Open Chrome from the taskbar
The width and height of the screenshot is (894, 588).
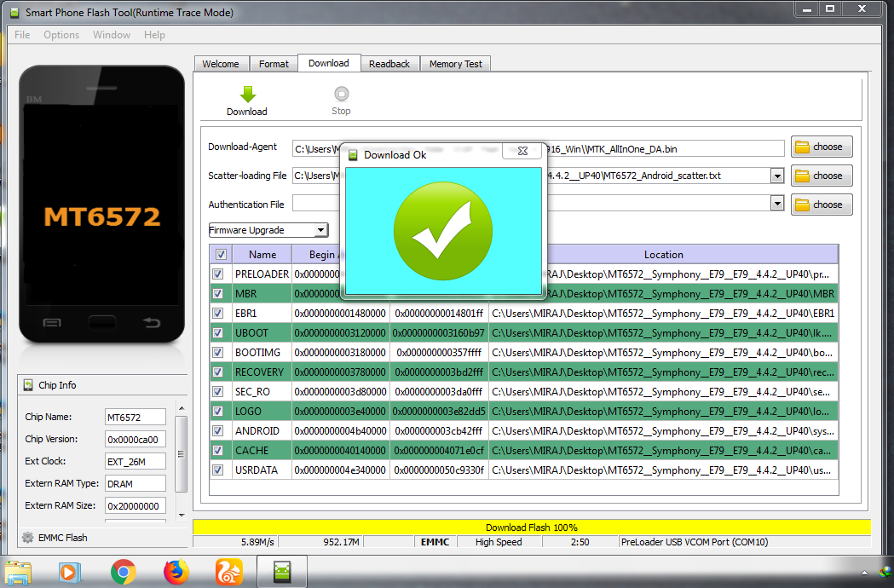click(x=124, y=572)
